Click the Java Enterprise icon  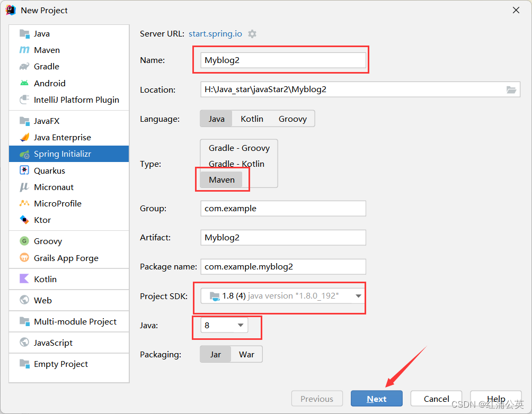(24, 137)
